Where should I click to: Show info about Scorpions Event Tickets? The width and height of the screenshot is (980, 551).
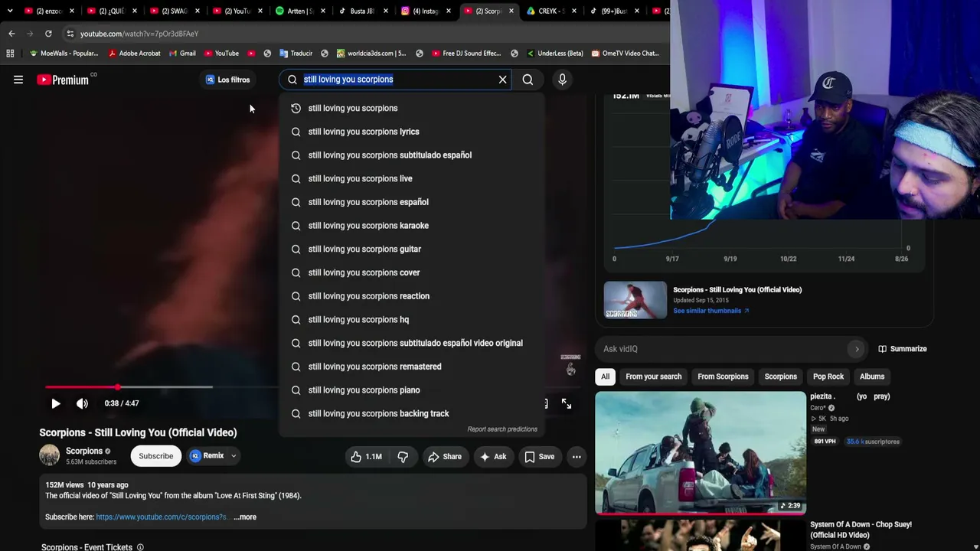(140, 547)
